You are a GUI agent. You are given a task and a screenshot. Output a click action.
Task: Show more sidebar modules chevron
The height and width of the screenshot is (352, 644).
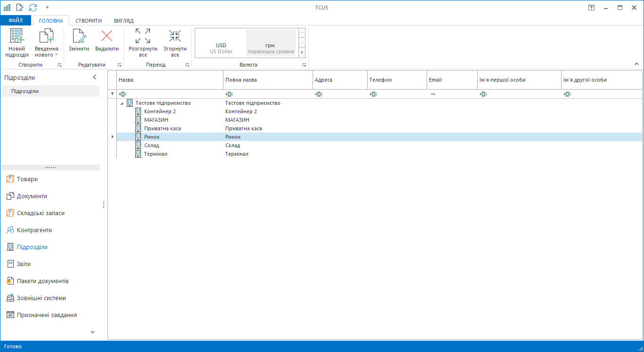point(92,332)
